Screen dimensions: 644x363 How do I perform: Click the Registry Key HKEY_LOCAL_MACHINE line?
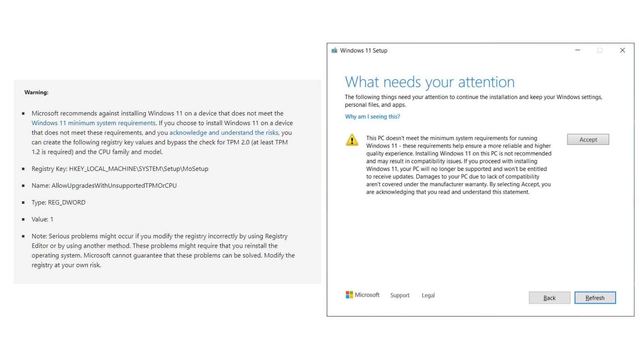coord(120,169)
